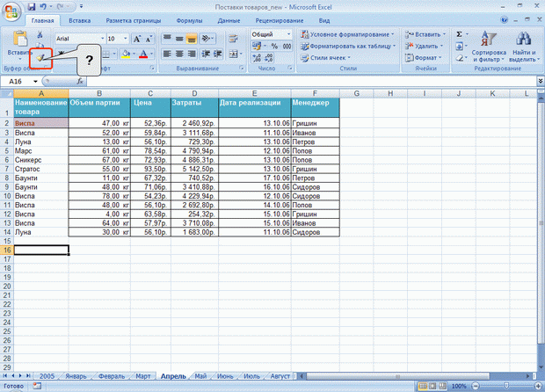Apply the 000 thousands separator style
The image size is (545, 392).
287,46
